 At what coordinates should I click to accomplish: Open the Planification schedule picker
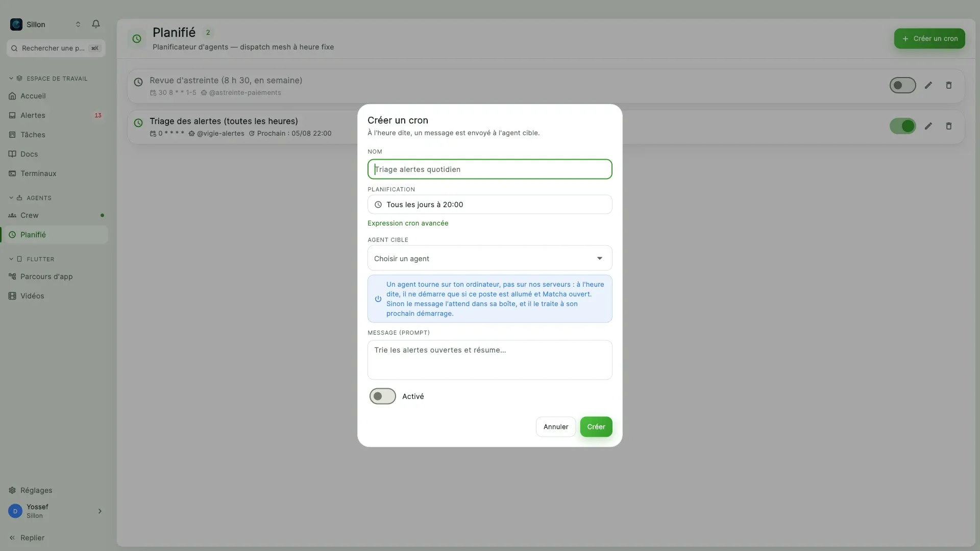coord(489,205)
